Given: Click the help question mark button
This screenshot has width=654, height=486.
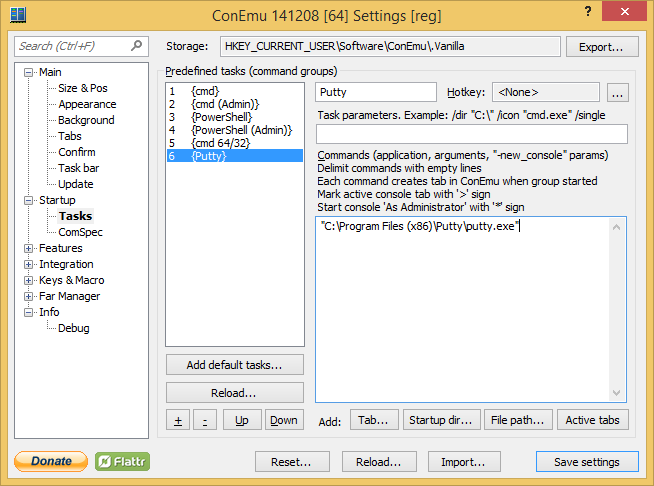Looking at the screenshot, I should (x=585, y=13).
